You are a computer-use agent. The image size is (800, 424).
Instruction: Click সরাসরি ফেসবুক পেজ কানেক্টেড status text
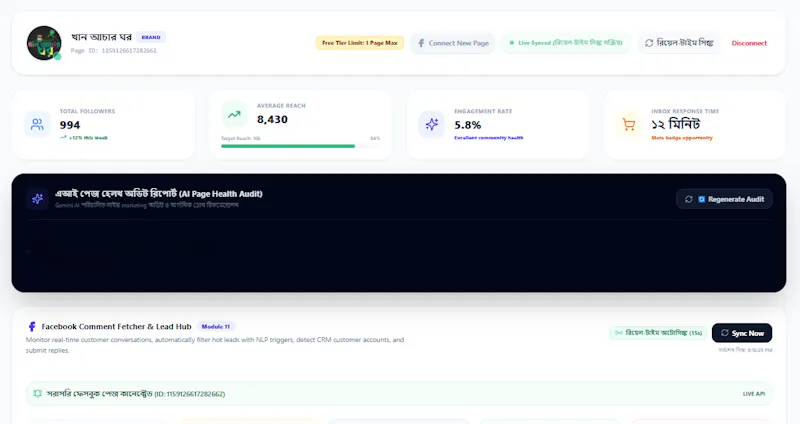click(x=136, y=394)
